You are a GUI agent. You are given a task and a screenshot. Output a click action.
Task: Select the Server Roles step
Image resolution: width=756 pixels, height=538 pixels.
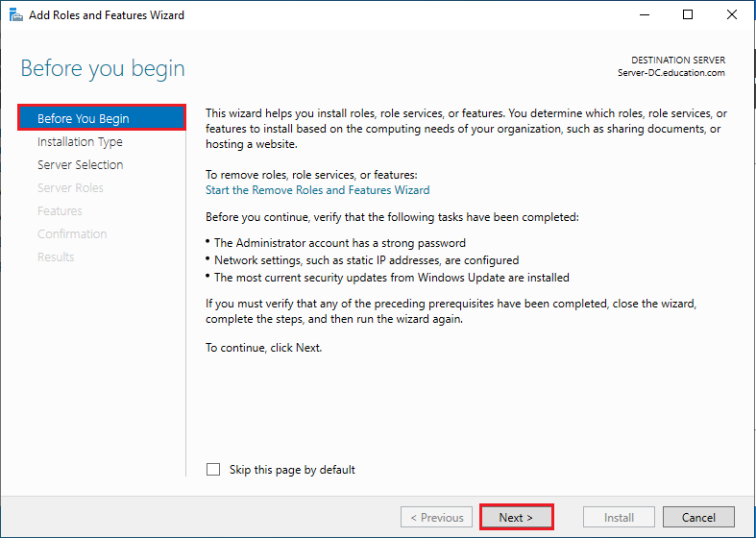pyautogui.click(x=70, y=188)
